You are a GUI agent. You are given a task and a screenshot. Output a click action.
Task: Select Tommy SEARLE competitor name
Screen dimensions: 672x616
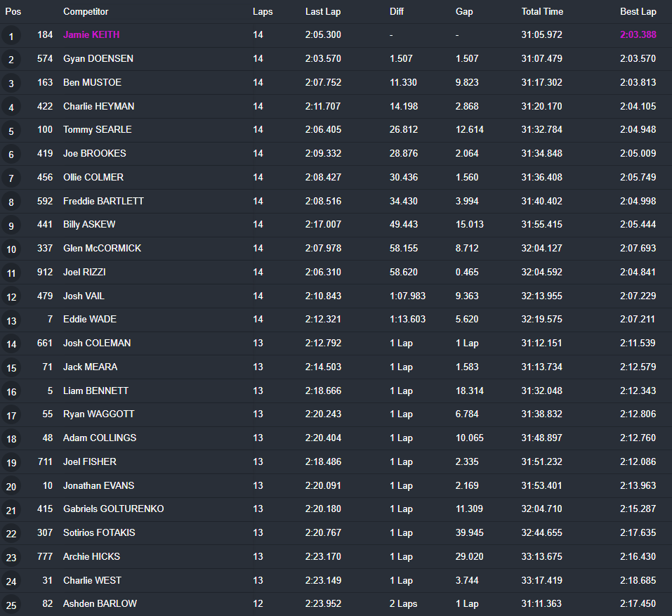coord(98,129)
